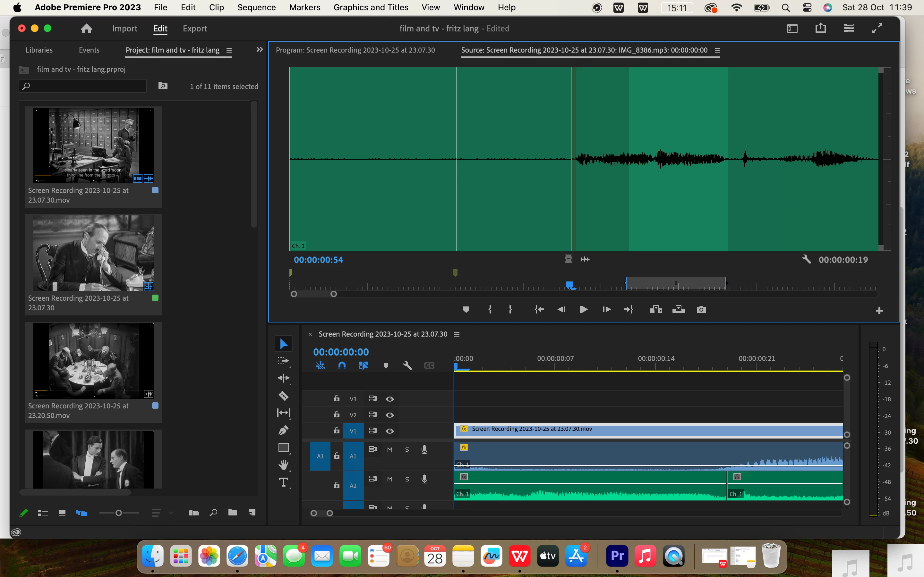Viewport: 924px width, 577px height.
Task: Switch to the Libraries tab
Action: tap(39, 50)
